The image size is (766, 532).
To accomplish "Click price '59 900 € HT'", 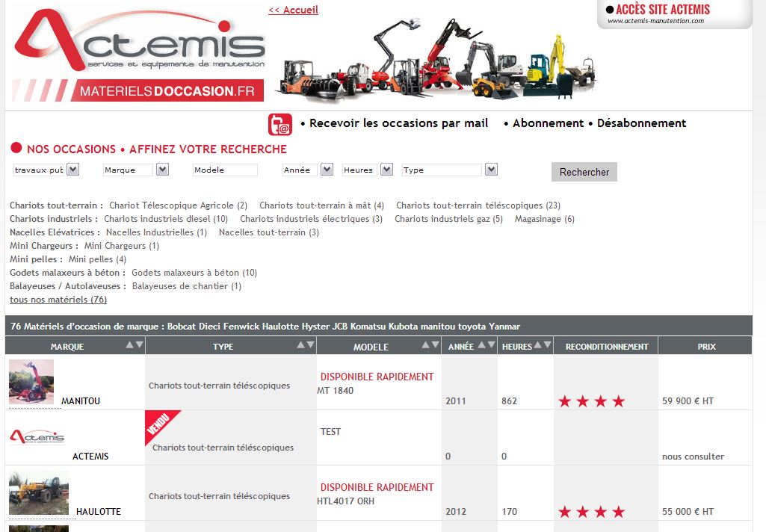I will (688, 401).
